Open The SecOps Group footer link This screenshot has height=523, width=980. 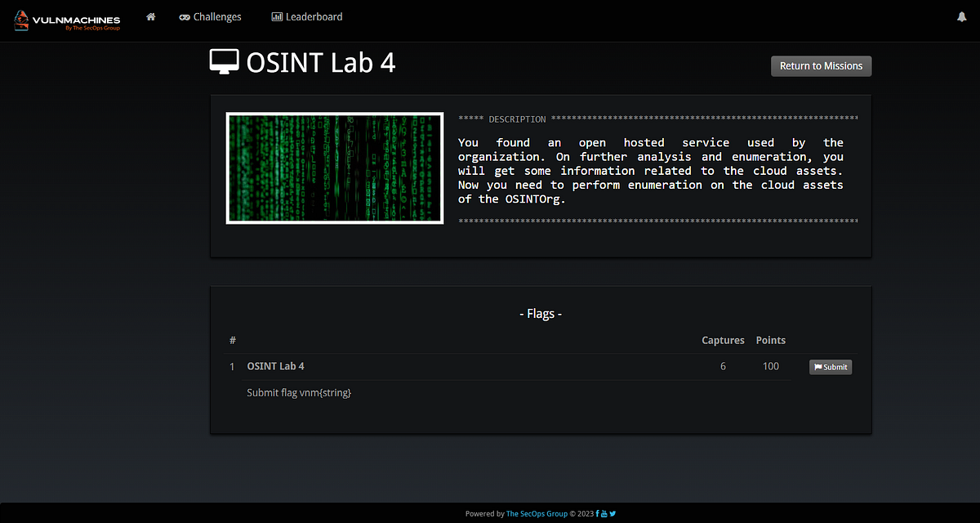537,513
